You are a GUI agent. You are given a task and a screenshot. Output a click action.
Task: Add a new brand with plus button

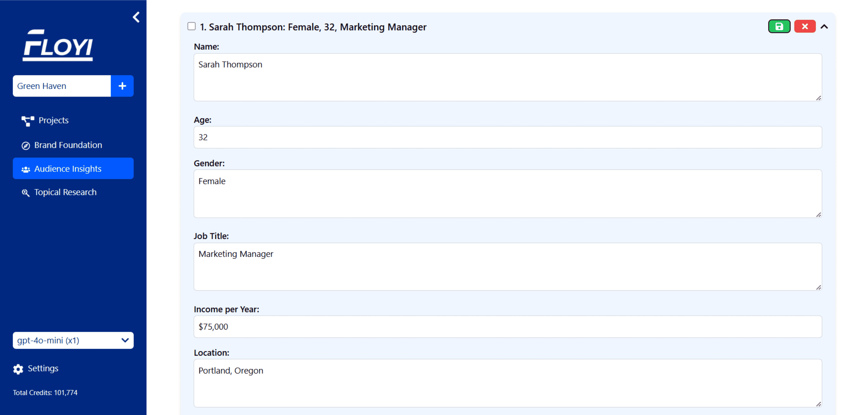pyautogui.click(x=122, y=86)
